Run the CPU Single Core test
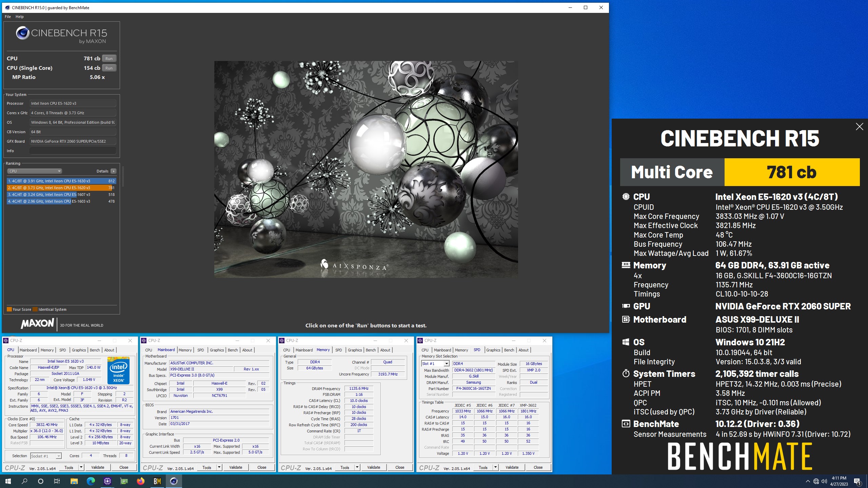 point(109,68)
